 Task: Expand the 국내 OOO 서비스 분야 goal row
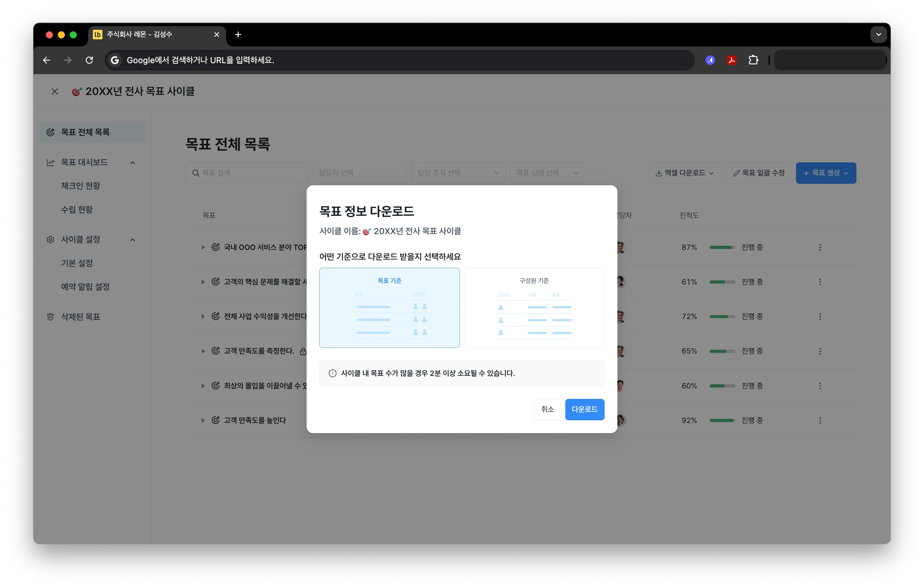[203, 247]
